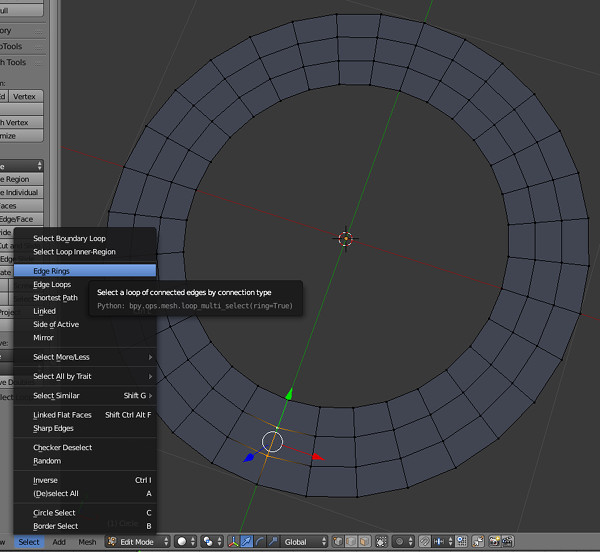Click the auto-merge editing icon

click(478, 541)
